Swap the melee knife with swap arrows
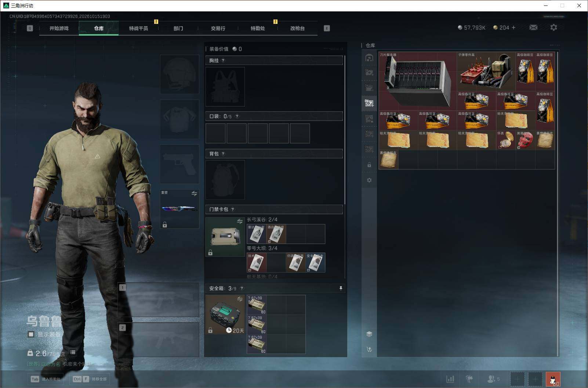The height and width of the screenshot is (388, 588). pyautogui.click(x=194, y=193)
